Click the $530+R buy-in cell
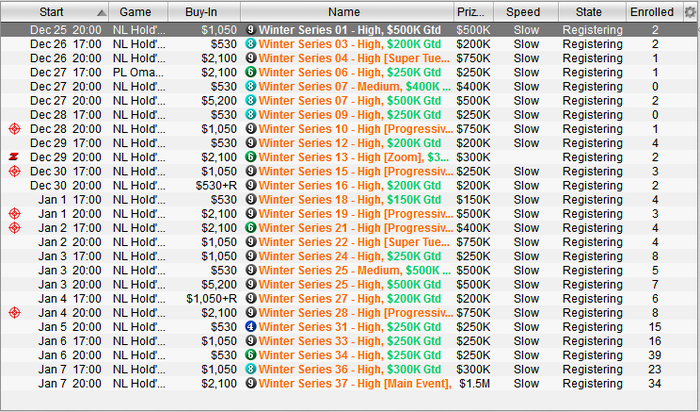Screen dimensions: 700x412 pos(216,186)
